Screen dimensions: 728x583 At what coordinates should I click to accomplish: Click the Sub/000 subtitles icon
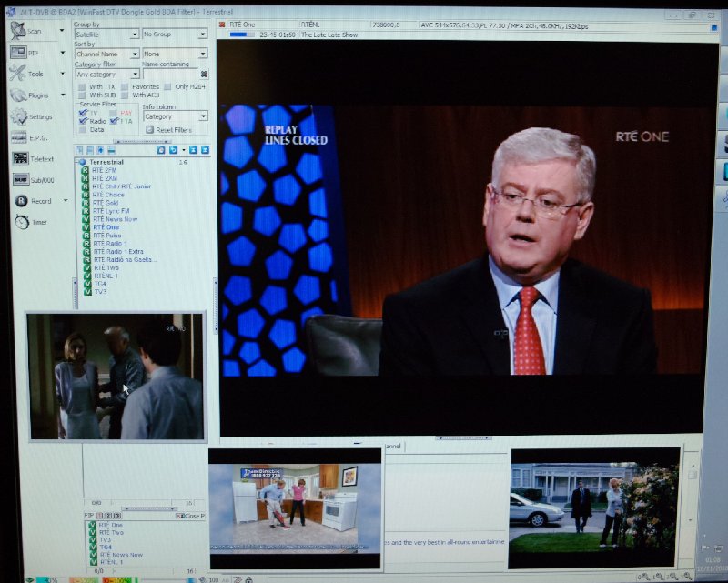(21, 179)
